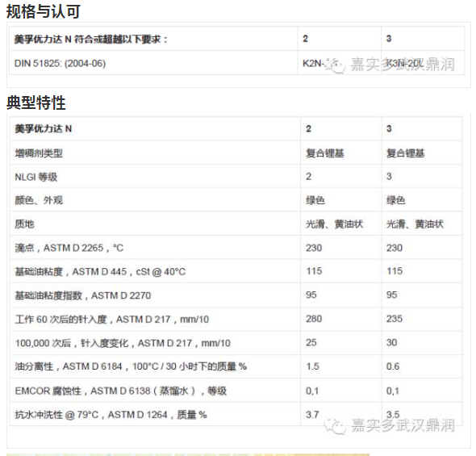Click the 滴点 ASTM D 2265 row label
The height and width of the screenshot is (456, 476).
coord(69,248)
